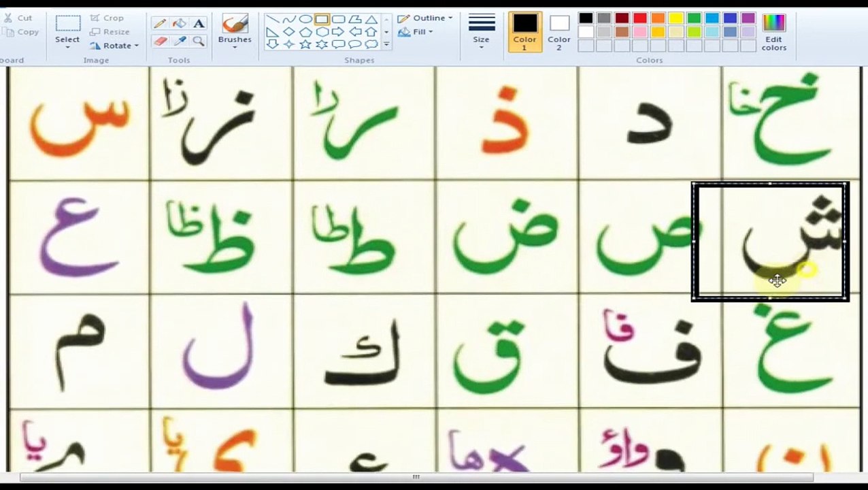Choose the Rounded rectangle shape
Image resolution: width=868 pixels, height=490 pixels.
click(x=338, y=19)
